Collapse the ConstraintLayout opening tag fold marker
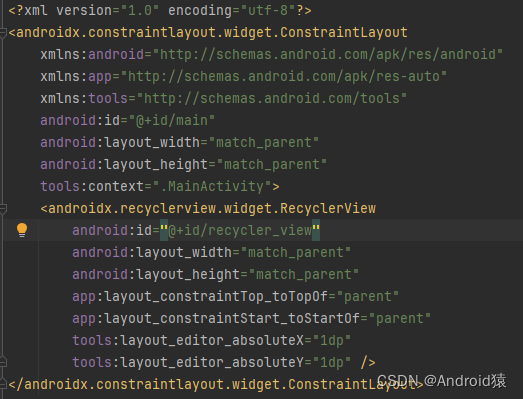 coord(3,33)
